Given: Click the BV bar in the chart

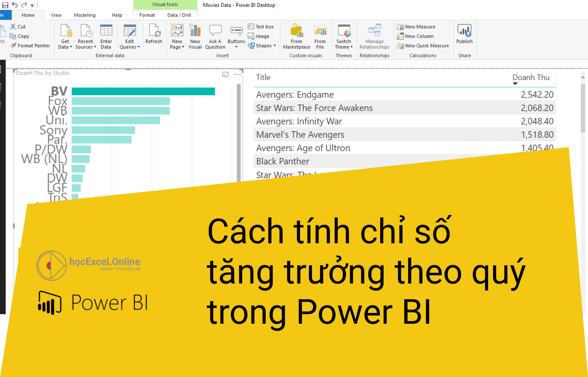Looking at the screenshot, I should tap(143, 91).
